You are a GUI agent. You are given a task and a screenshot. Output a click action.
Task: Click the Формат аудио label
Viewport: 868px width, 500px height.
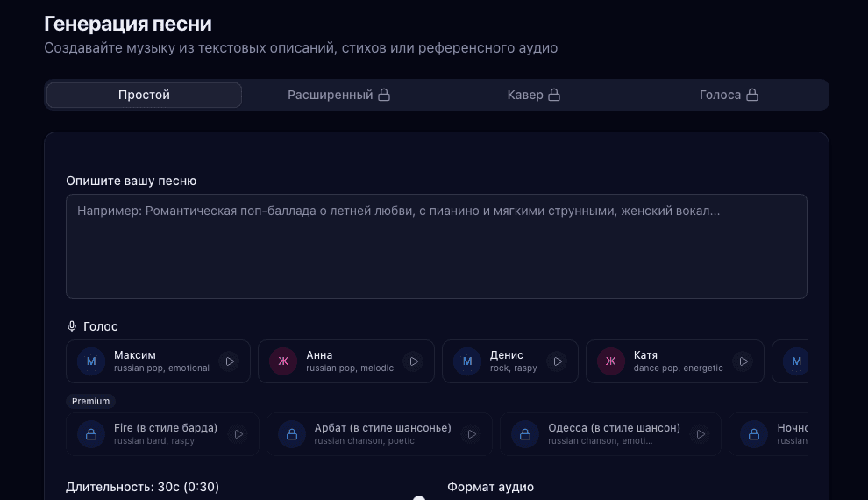click(490, 487)
